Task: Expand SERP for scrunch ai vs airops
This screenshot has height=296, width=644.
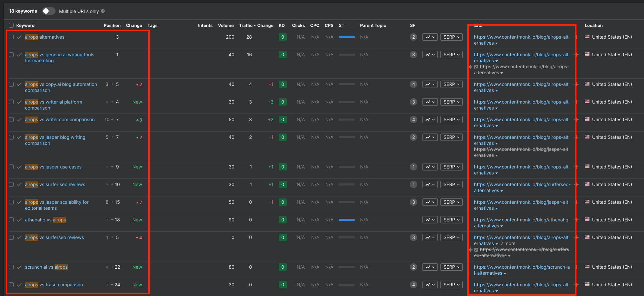Action: coord(451,267)
